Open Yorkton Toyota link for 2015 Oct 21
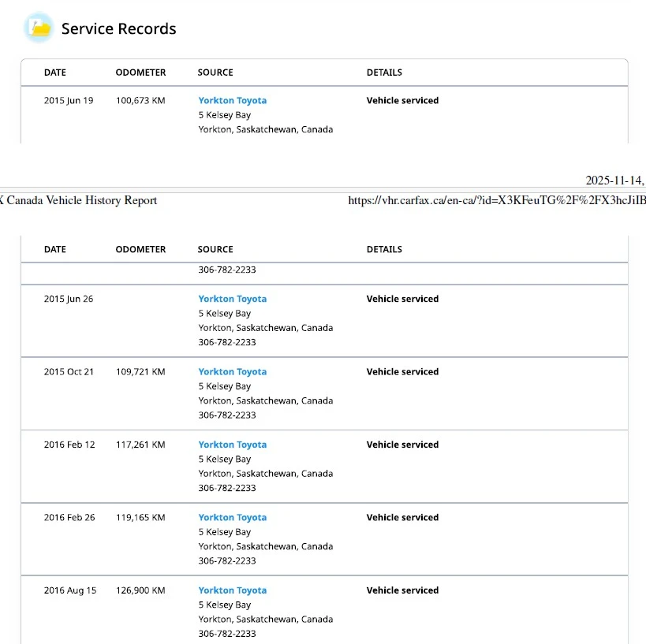 pyautogui.click(x=233, y=372)
